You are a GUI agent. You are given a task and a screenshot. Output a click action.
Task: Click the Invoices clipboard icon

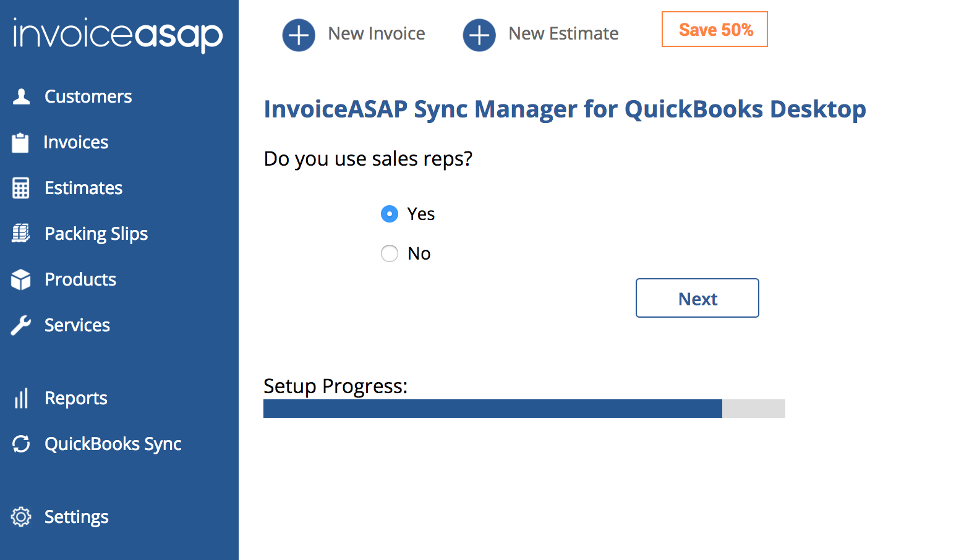tap(20, 143)
